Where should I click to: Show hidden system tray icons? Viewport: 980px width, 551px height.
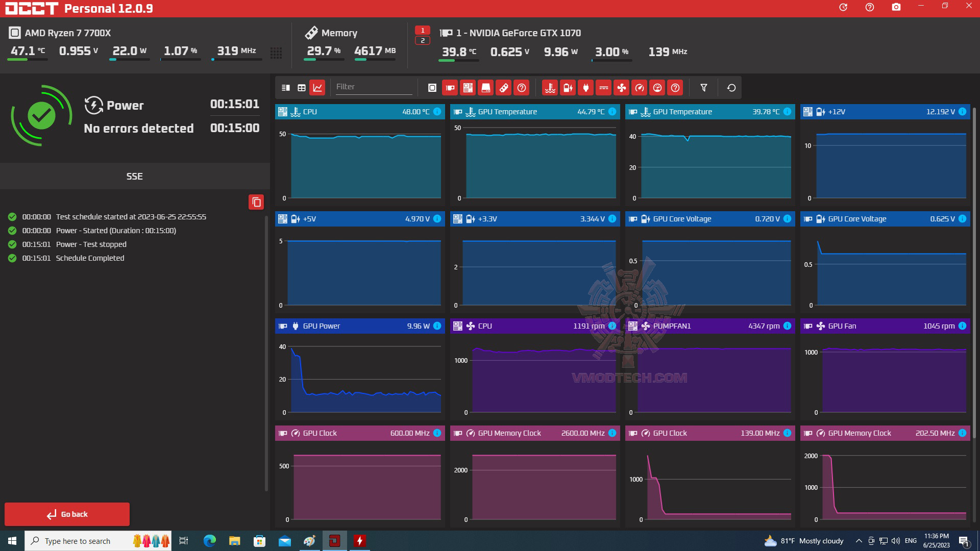pyautogui.click(x=859, y=541)
